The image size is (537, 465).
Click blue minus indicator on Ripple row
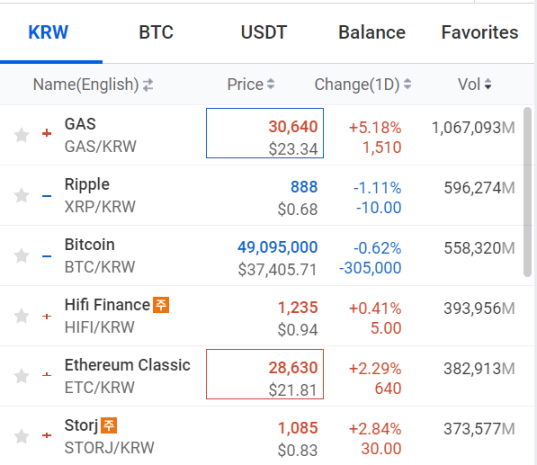coord(47,196)
